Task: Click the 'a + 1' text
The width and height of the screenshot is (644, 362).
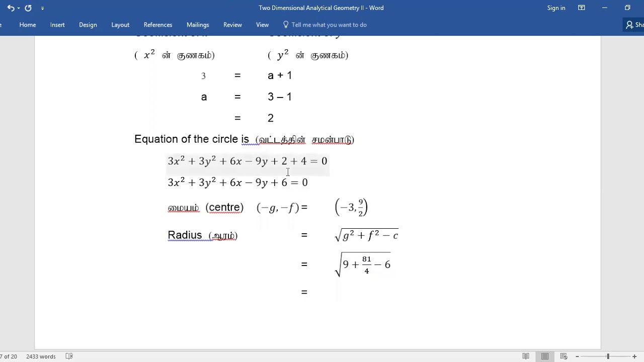Action: point(280,75)
